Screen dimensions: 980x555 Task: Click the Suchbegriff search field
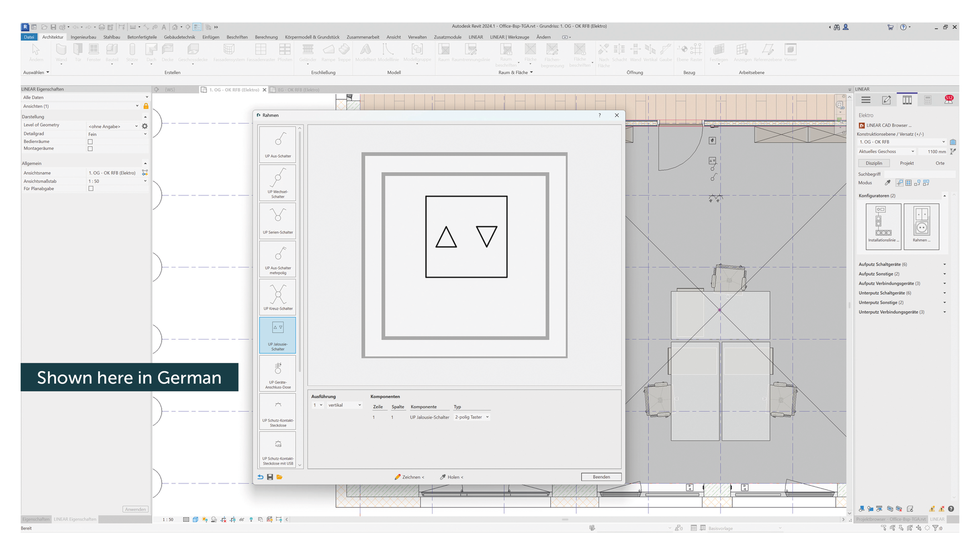click(x=919, y=174)
